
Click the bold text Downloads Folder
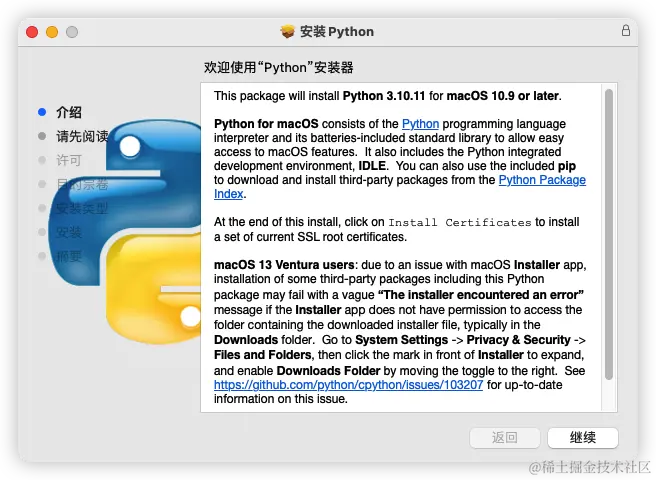click(x=328, y=371)
